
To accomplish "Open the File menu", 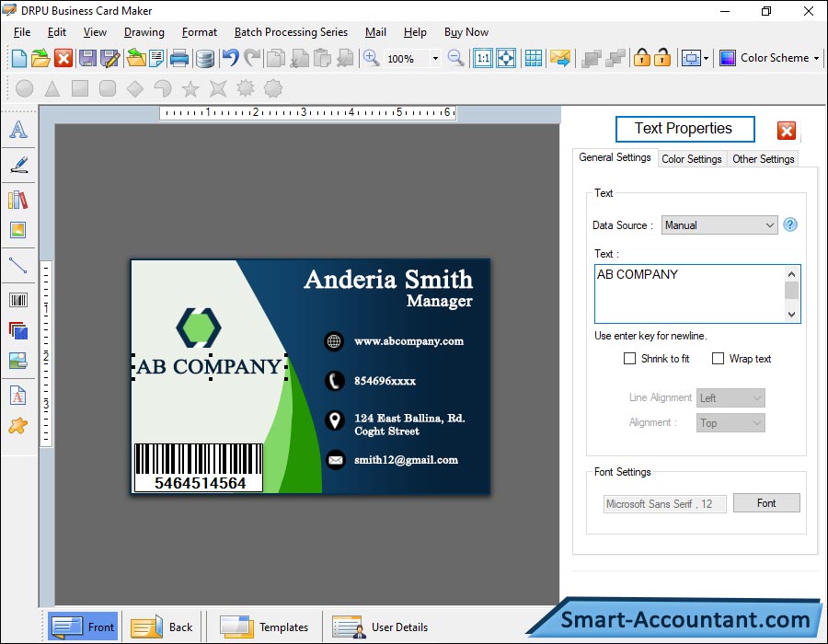I will click(x=22, y=32).
